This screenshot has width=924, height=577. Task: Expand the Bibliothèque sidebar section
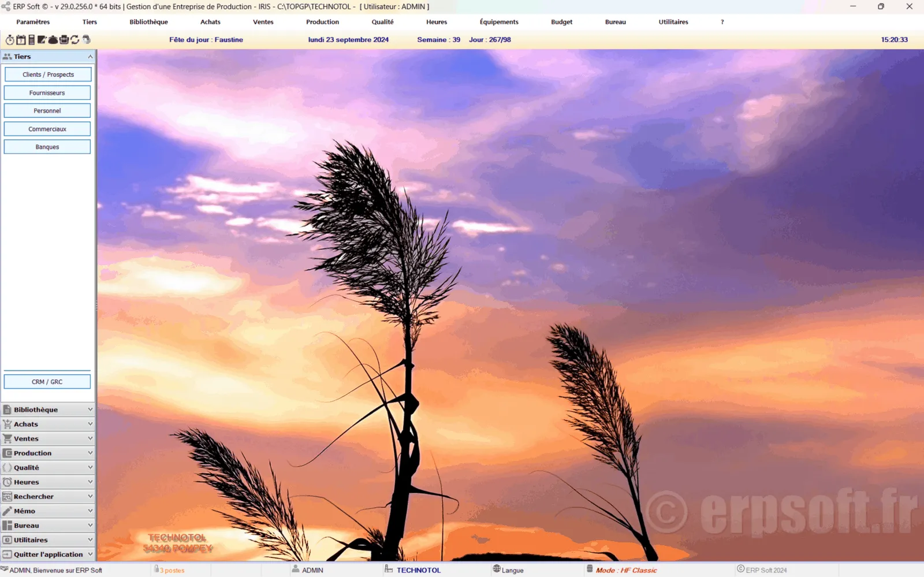(90, 410)
